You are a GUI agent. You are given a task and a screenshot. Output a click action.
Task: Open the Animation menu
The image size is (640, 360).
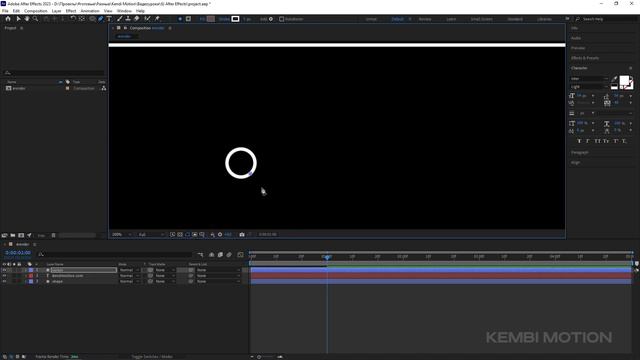coord(90,11)
